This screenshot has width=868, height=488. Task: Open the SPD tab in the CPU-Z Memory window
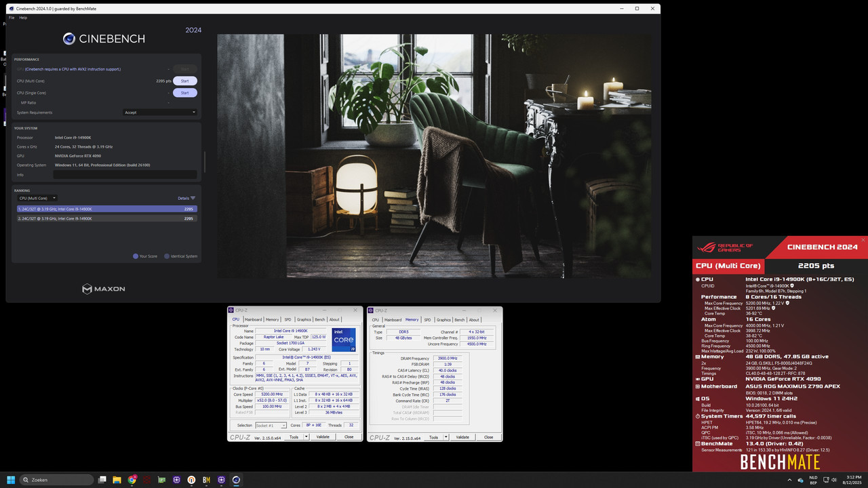click(x=429, y=320)
